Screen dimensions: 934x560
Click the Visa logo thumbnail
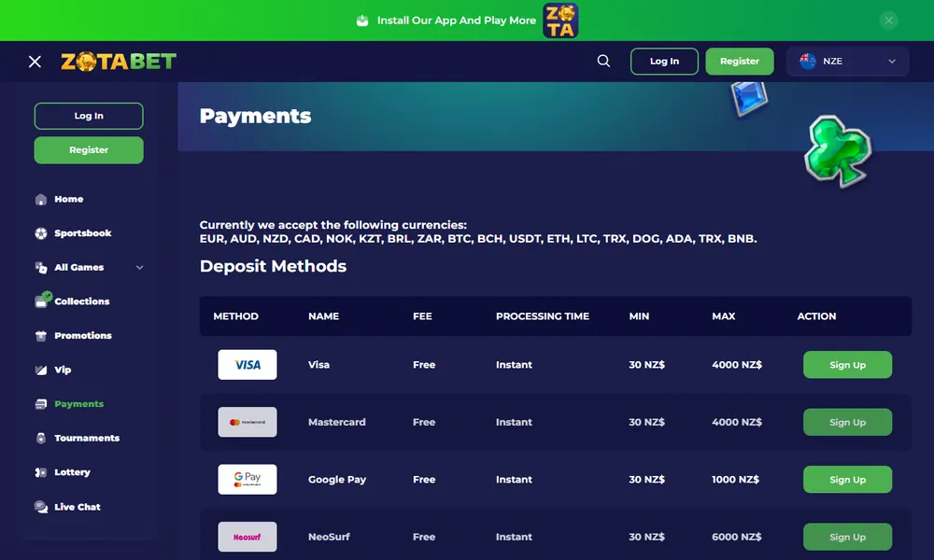(x=248, y=365)
